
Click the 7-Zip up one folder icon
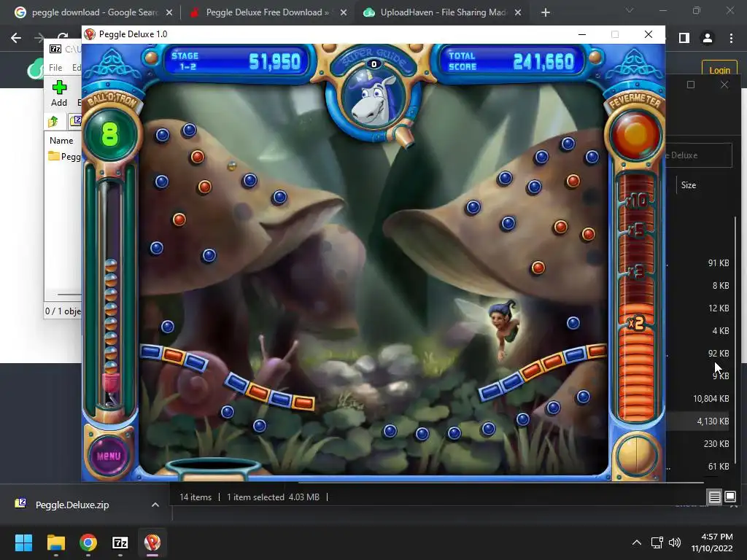(53, 121)
